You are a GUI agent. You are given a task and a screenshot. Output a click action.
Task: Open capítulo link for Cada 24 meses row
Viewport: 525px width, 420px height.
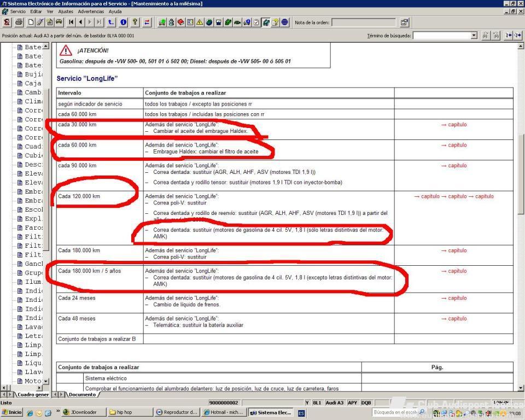pos(454,298)
